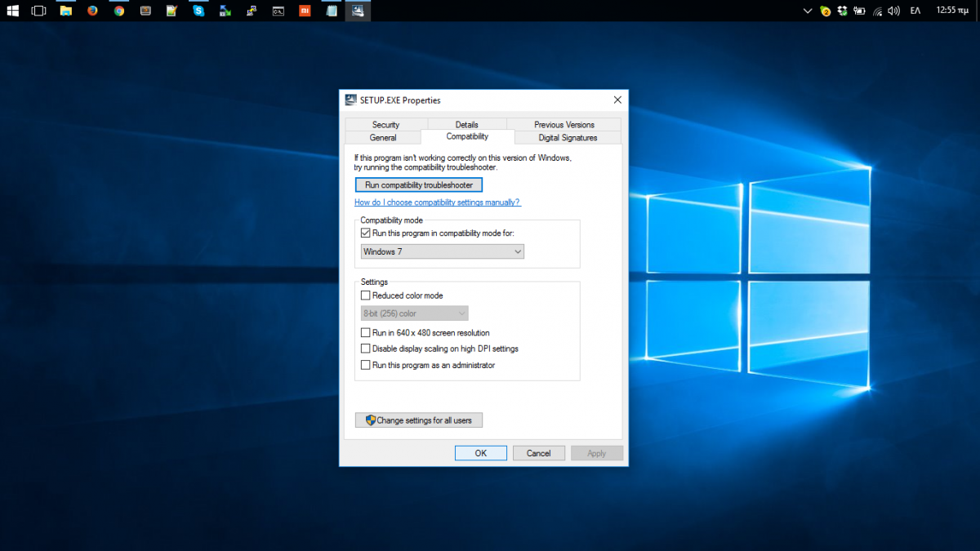Open the orange Mi taskbar app
This screenshot has width=980, height=551.
pos(305,11)
